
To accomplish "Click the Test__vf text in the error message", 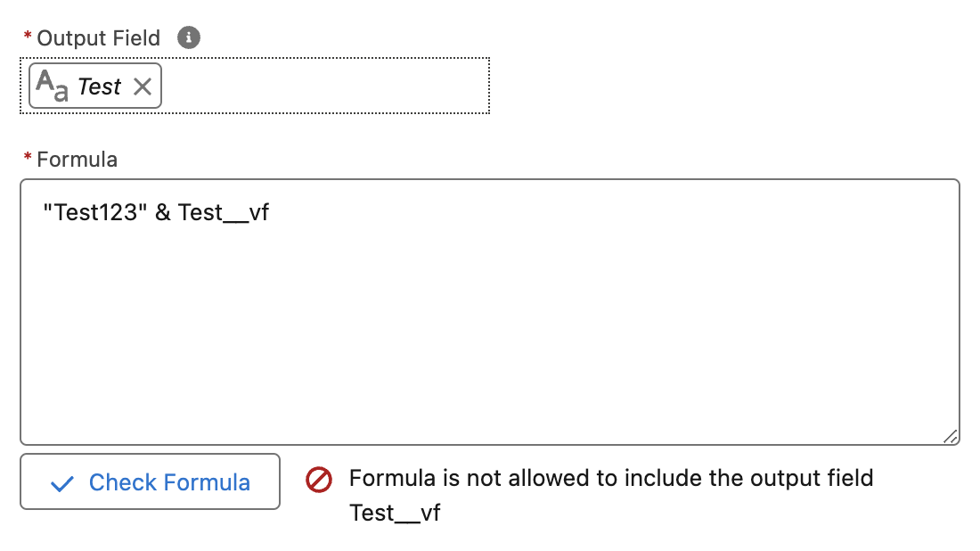I will point(395,513).
